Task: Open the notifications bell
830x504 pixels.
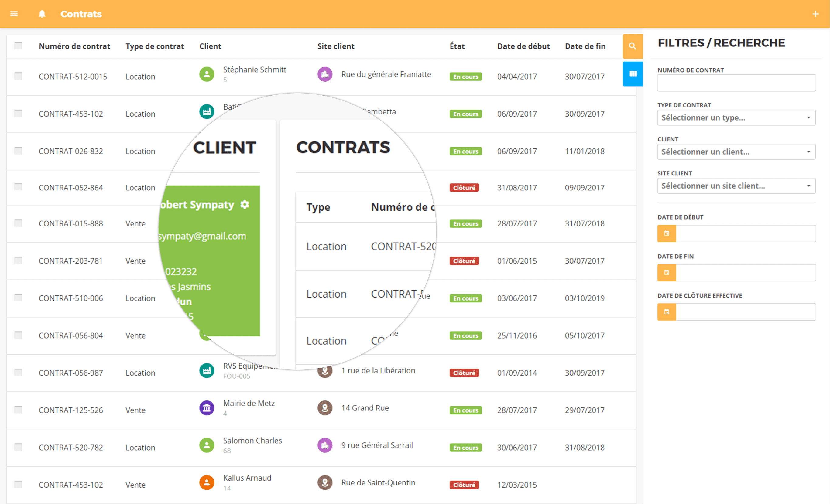Action: click(x=42, y=14)
